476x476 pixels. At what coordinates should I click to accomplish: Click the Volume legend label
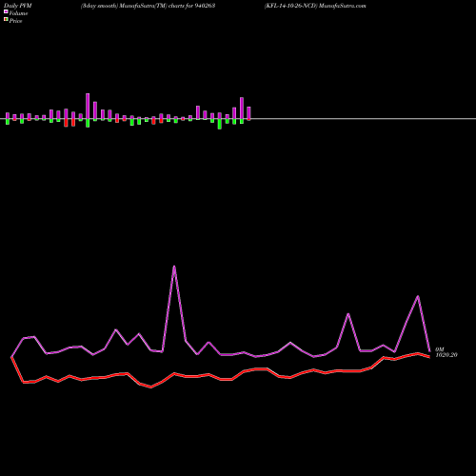click(x=18, y=13)
